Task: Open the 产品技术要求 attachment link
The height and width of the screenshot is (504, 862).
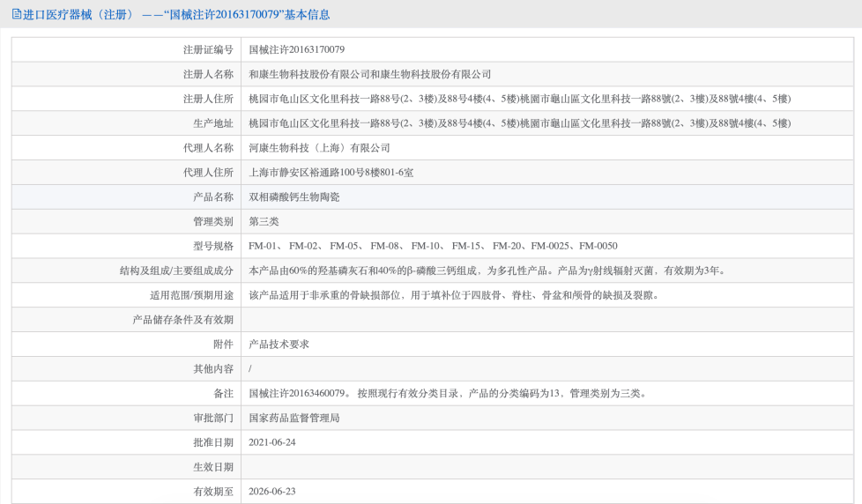Action: pyautogui.click(x=279, y=344)
